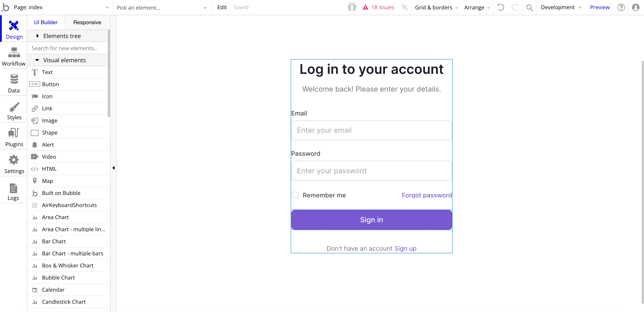Viewport: 644px width, 312px height.
Task: Open the Settings section
Action: point(13,164)
